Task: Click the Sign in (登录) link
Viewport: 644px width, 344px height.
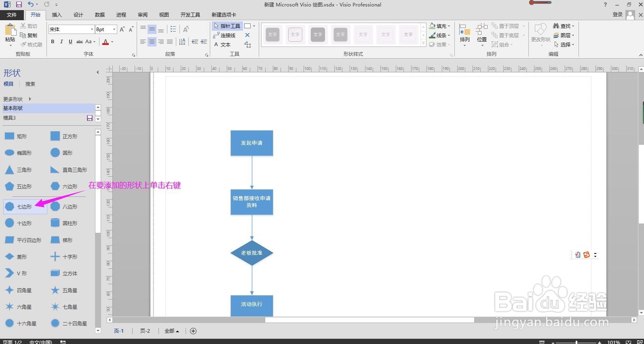Action: pyautogui.click(x=617, y=15)
